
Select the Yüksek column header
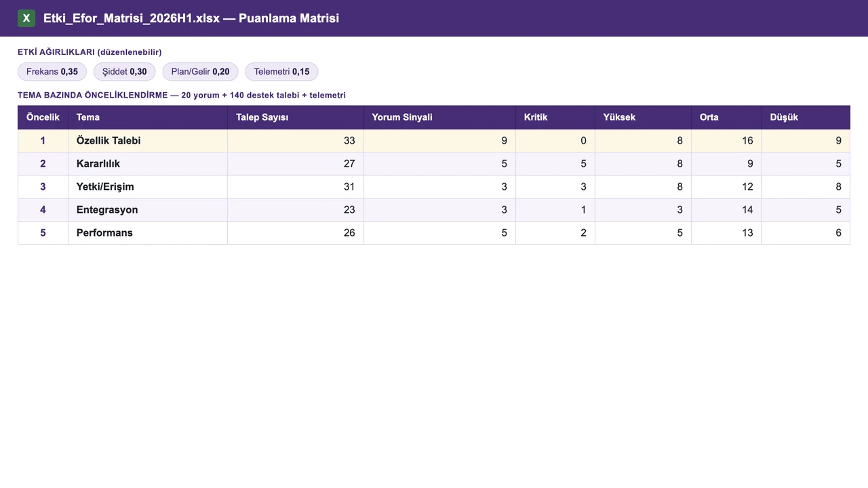coord(644,117)
